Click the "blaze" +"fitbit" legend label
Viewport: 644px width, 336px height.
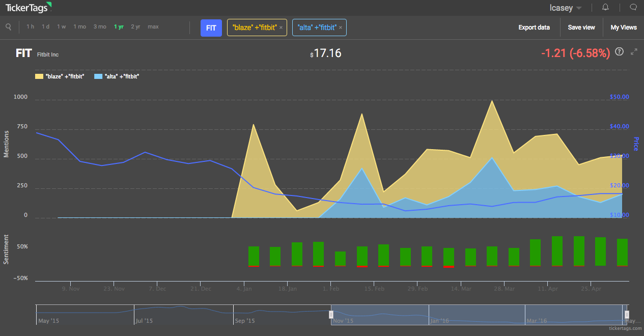65,76
